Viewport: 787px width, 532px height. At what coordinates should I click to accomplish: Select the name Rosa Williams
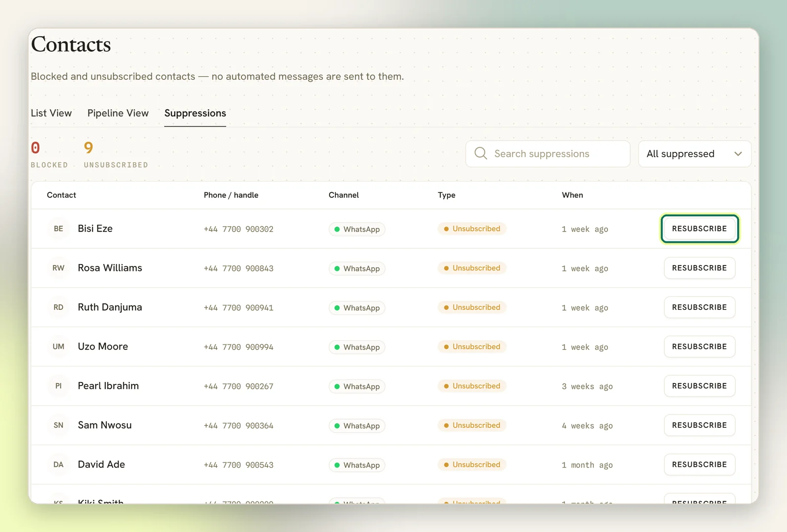pos(110,268)
